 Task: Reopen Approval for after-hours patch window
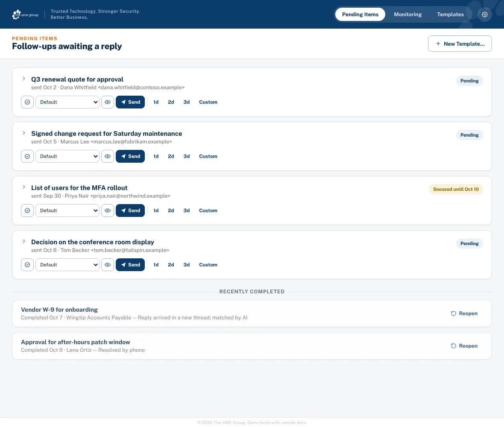click(464, 346)
